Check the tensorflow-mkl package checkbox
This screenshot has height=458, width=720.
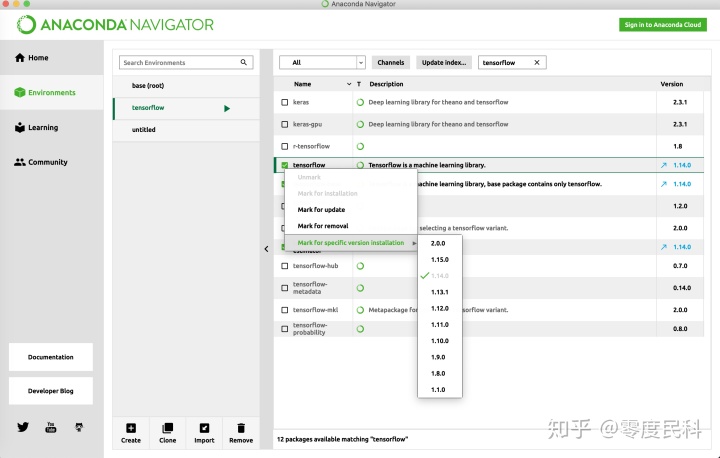(285, 310)
